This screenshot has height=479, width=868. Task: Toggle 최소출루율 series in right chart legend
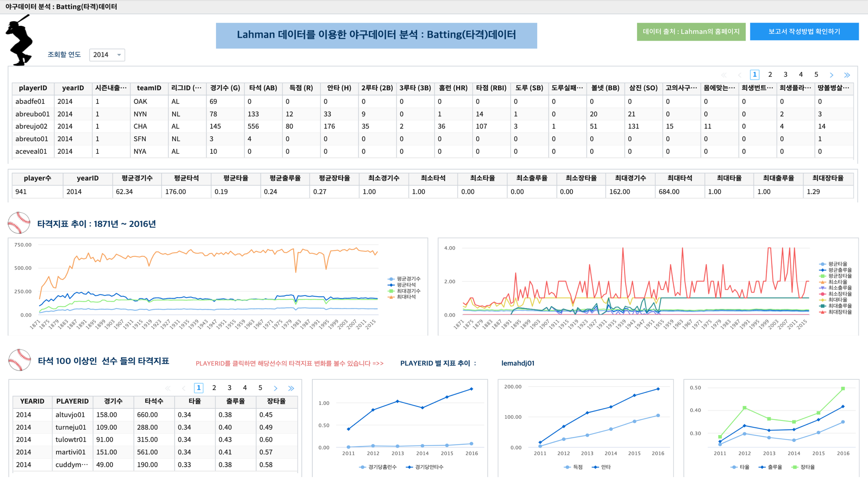pos(835,288)
